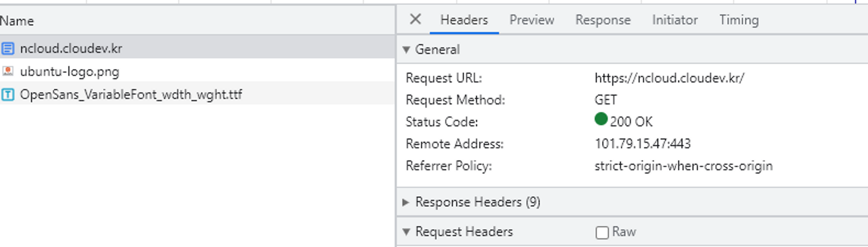This screenshot has height=247, width=868.
Task: Click the document icon beside ncloud.cloudev.kr
Action: tap(8, 49)
